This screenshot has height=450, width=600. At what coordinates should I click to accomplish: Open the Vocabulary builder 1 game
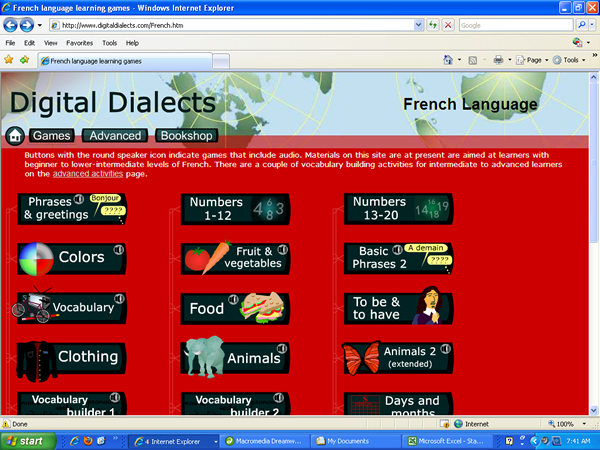pos(72,404)
